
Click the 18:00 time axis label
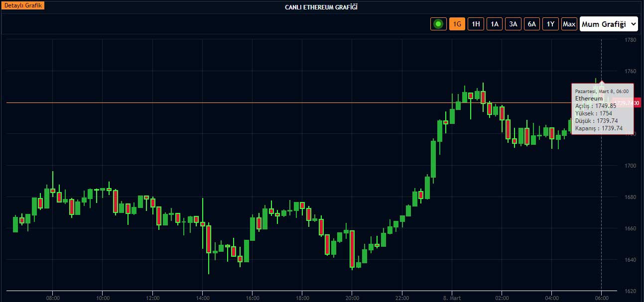(302, 299)
